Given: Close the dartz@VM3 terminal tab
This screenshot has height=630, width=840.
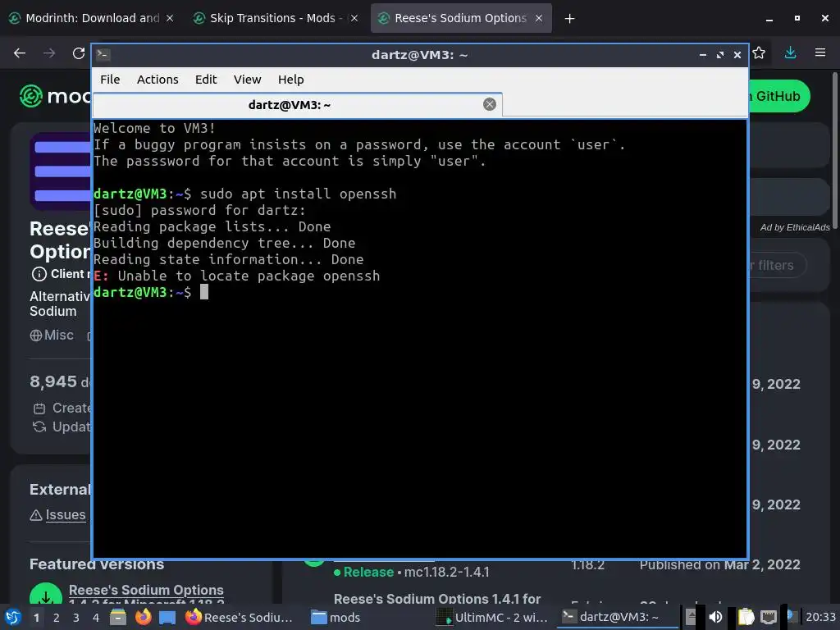Looking at the screenshot, I should coord(490,104).
